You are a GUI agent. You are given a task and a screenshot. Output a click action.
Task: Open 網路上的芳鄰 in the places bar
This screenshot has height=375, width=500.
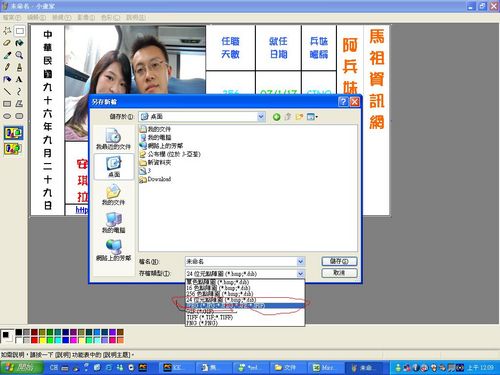[113, 250]
